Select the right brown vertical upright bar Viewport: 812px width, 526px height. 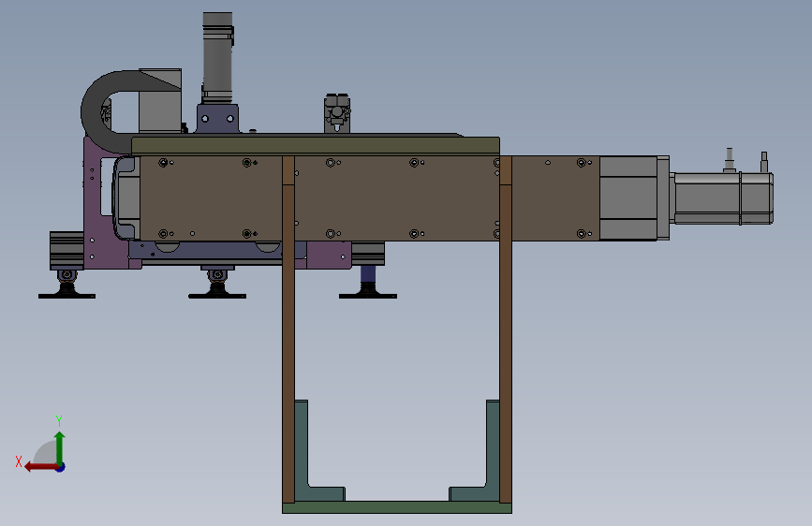click(x=506, y=329)
